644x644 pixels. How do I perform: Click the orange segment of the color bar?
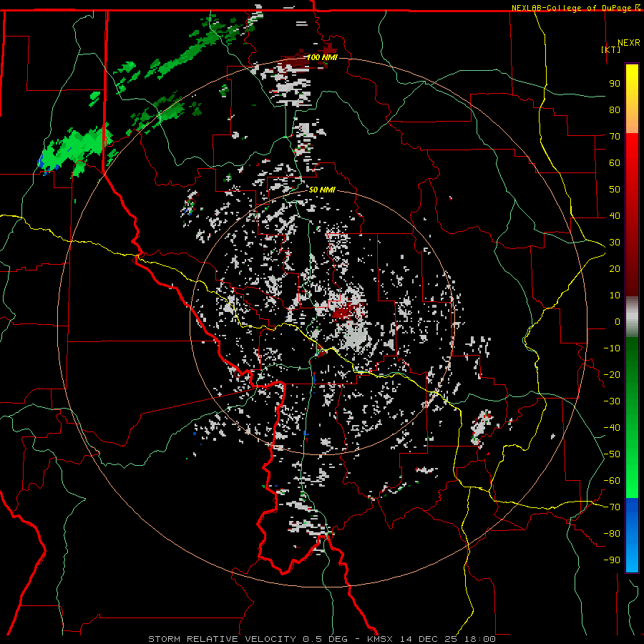(x=632, y=121)
